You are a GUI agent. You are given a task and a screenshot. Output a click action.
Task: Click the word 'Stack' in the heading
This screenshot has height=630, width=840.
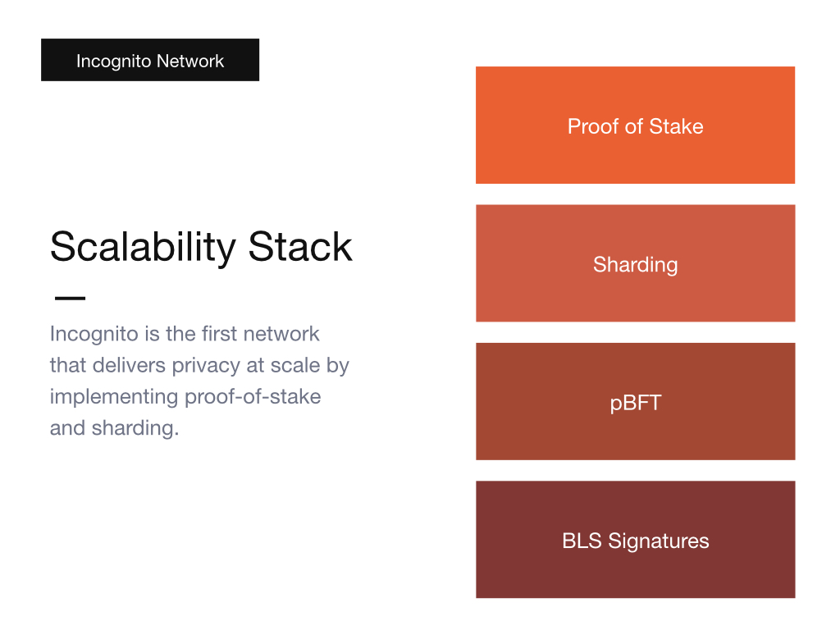(300, 246)
